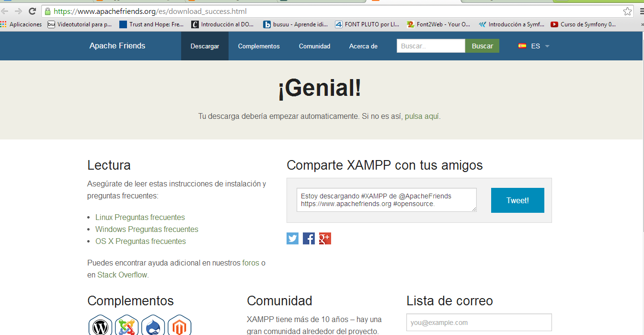Screen dimensions: 644x335
Task: Click the Complementos section heading
Action: click(x=130, y=301)
